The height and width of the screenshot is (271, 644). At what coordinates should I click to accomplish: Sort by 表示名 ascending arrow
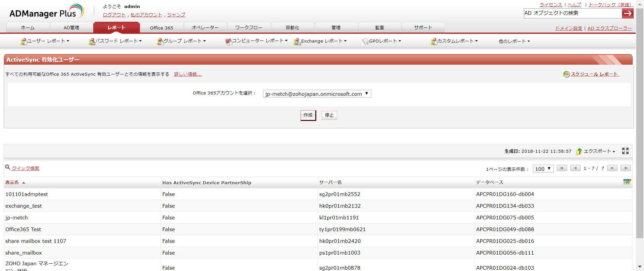[24, 183]
